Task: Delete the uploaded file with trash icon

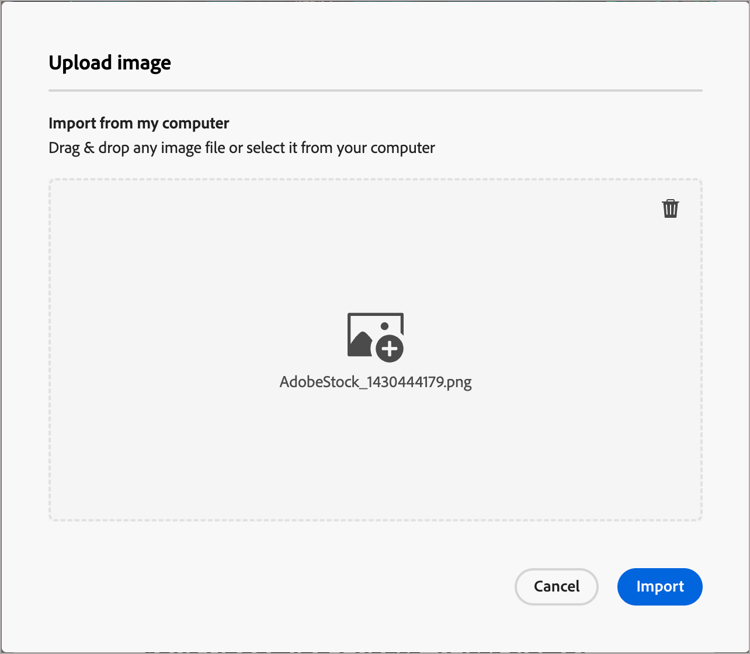Action: click(x=670, y=208)
